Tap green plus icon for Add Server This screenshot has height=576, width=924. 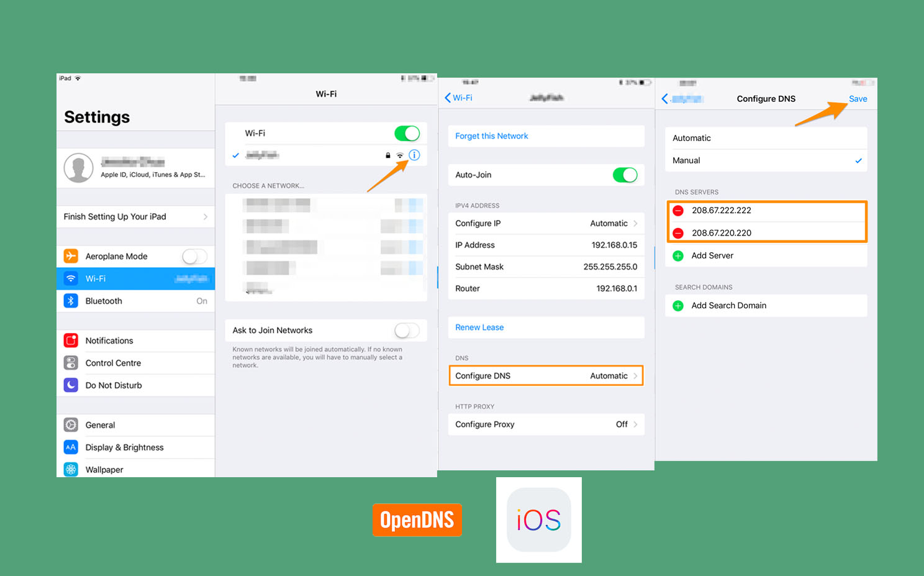[x=678, y=256]
